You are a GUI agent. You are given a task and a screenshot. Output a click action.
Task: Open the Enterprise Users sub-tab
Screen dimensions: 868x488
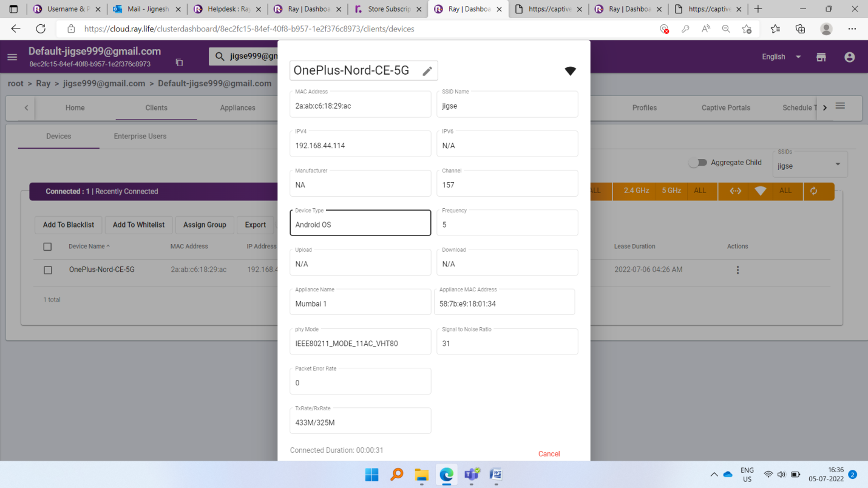click(140, 136)
